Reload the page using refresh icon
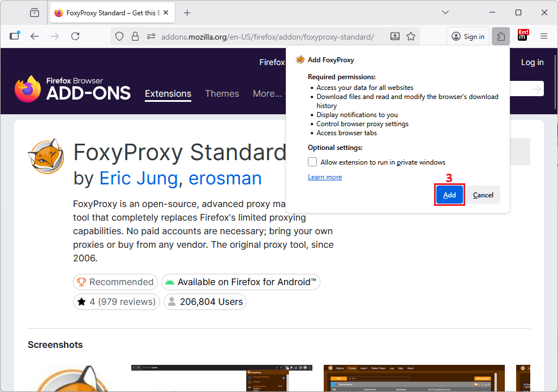558x392 pixels. (75, 36)
